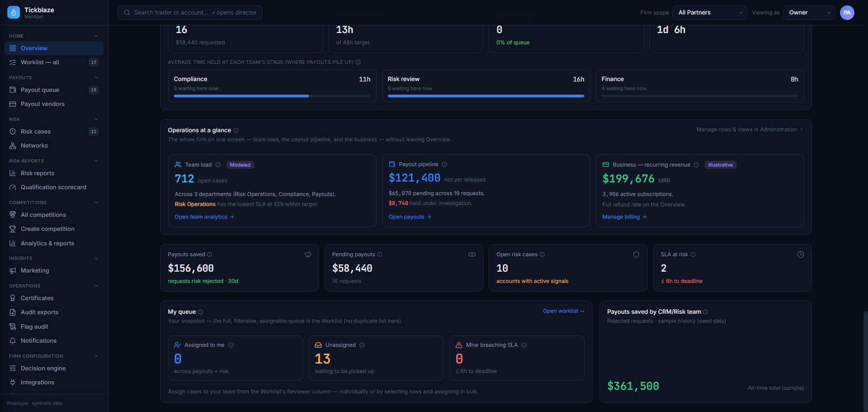This screenshot has width=868, height=412.
Task: Click the search trader or account field
Action: (190, 13)
